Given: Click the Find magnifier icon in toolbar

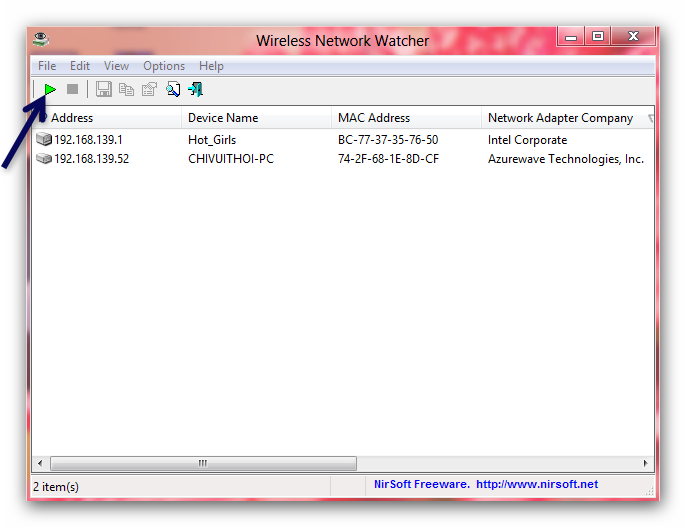Looking at the screenshot, I should (173, 90).
